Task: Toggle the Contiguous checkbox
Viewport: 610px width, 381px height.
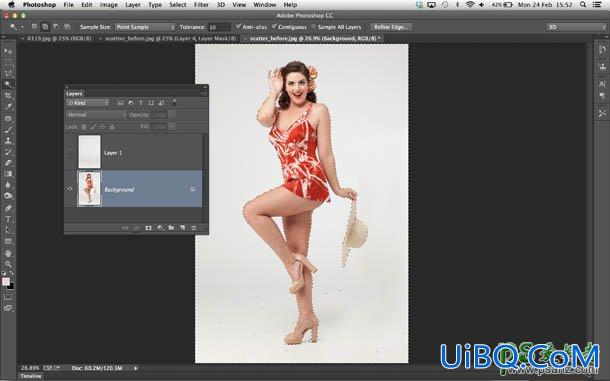Action: (x=274, y=26)
